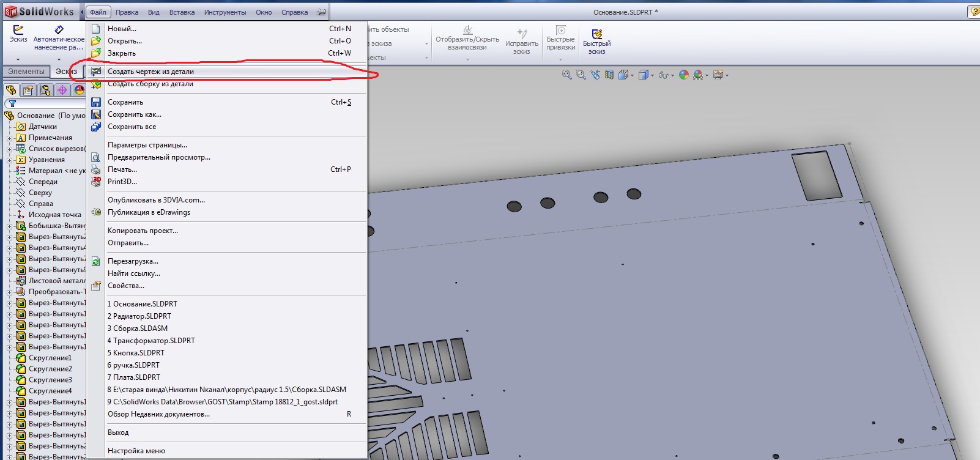Image resolution: width=980 pixels, height=460 pixels.
Task: Expand the Уравнения tree node
Action: click(9, 160)
